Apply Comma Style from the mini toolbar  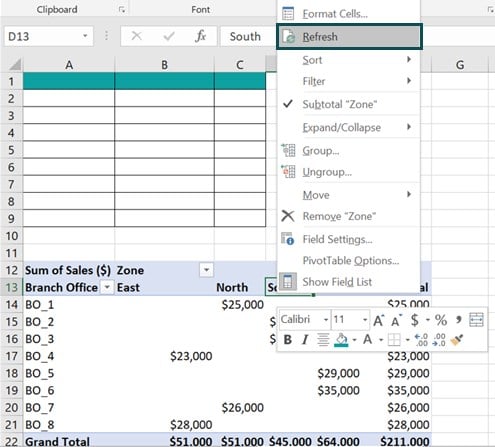point(459,320)
